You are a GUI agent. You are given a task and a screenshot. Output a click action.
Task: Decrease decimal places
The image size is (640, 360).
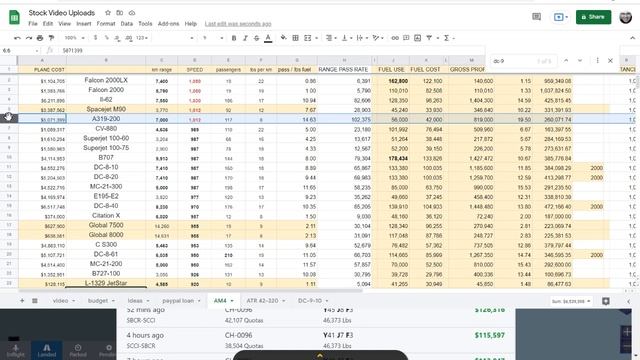pyautogui.click(x=117, y=38)
